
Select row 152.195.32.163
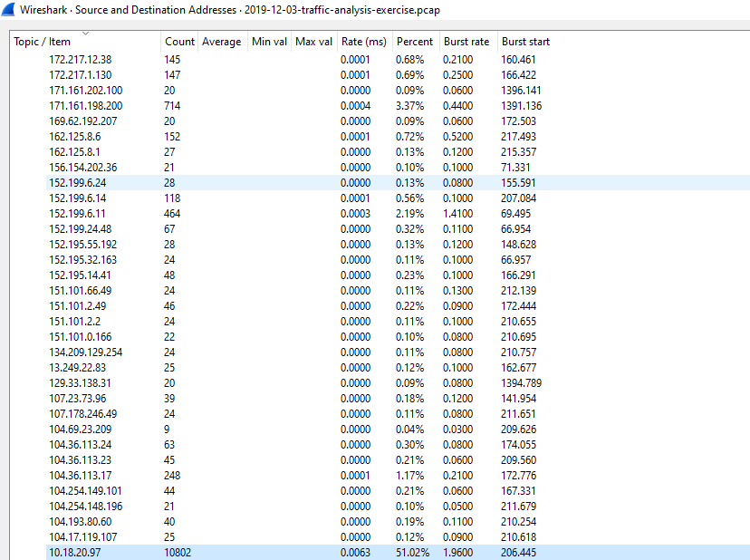point(398,259)
